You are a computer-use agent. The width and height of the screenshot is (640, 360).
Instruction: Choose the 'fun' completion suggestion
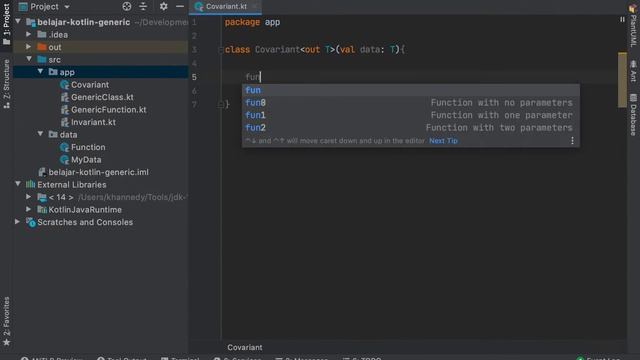coord(411,90)
